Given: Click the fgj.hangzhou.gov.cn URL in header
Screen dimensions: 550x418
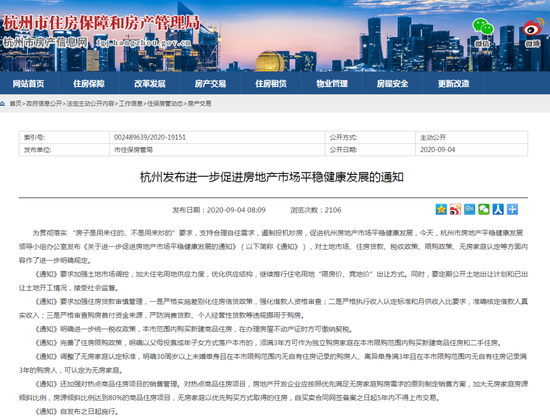Looking at the screenshot, I should pos(143,43).
